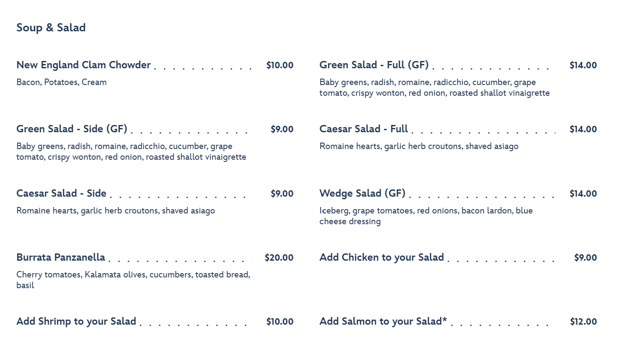Click the $10.00 clam chowder price

(x=280, y=65)
